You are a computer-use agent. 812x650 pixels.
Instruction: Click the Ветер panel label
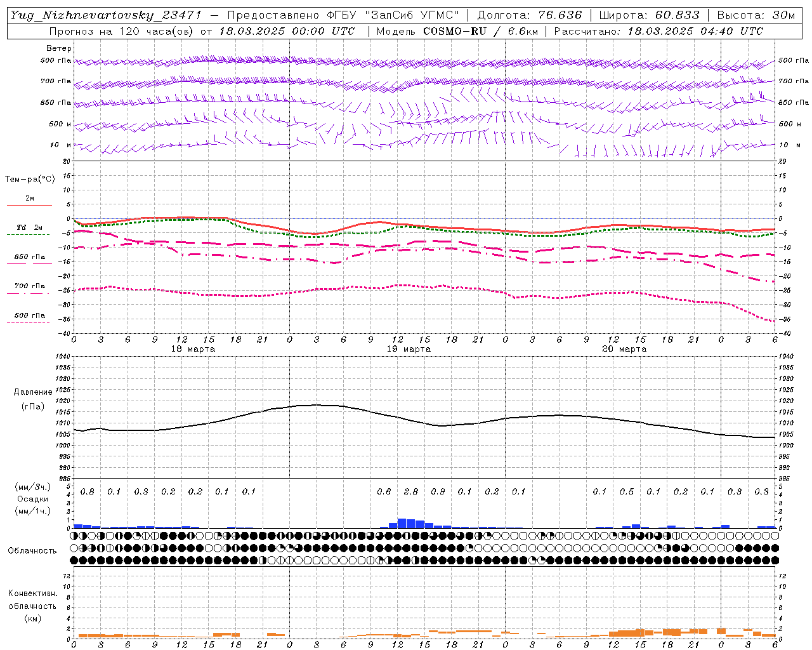coord(58,48)
